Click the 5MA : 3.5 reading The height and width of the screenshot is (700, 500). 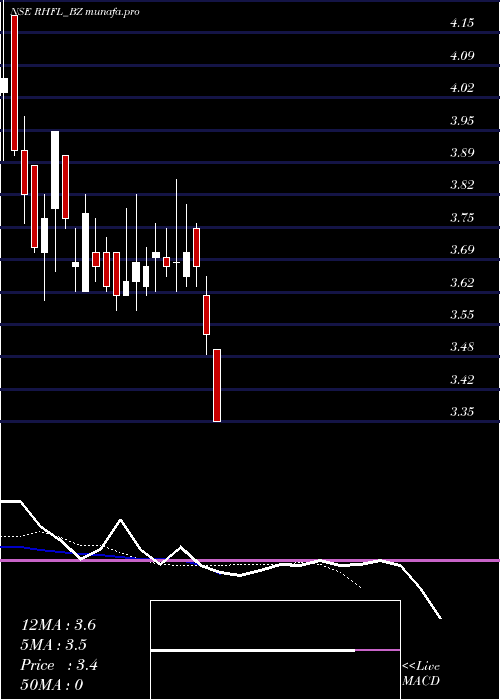point(54,645)
